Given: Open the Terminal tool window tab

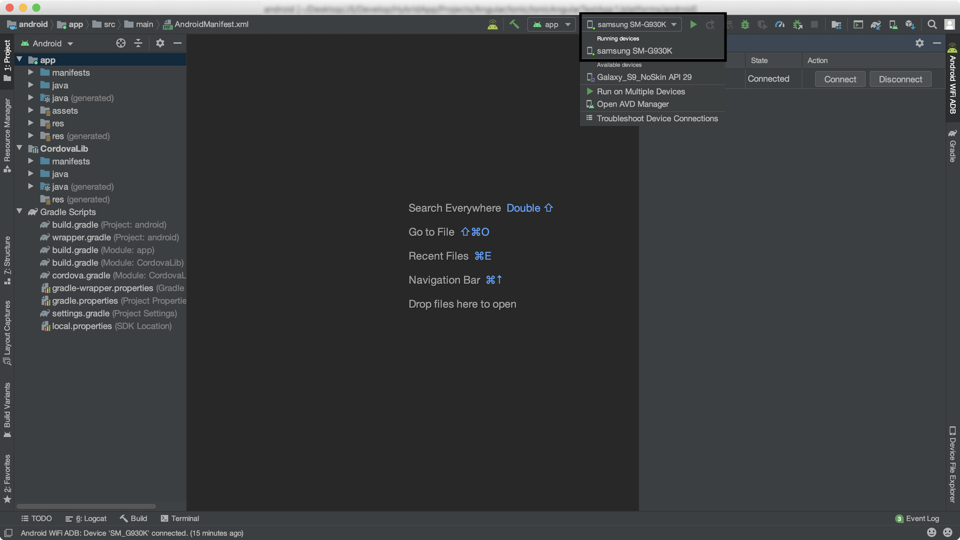Looking at the screenshot, I should pyautogui.click(x=180, y=519).
